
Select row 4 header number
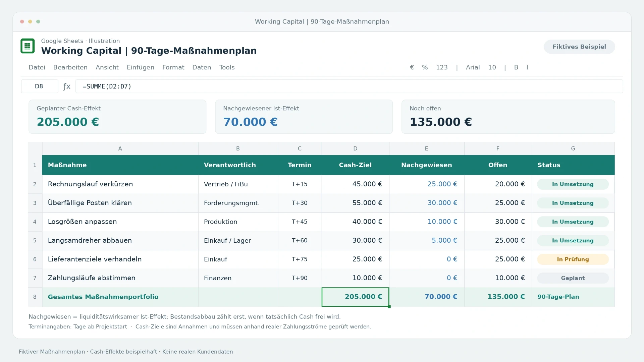tap(35, 222)
